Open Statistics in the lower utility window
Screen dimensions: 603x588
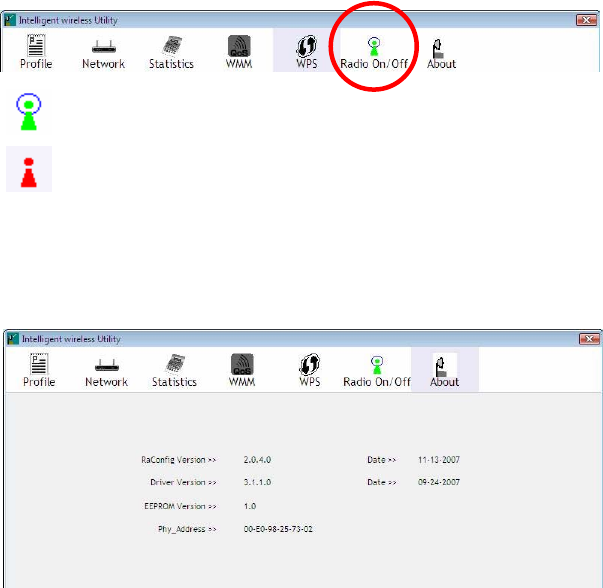click(174, 371)
